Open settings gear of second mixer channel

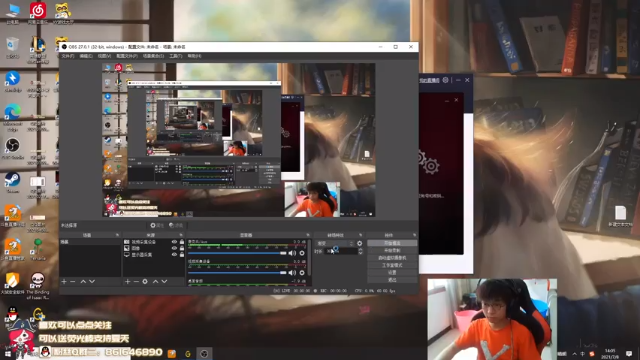[302, 273]
